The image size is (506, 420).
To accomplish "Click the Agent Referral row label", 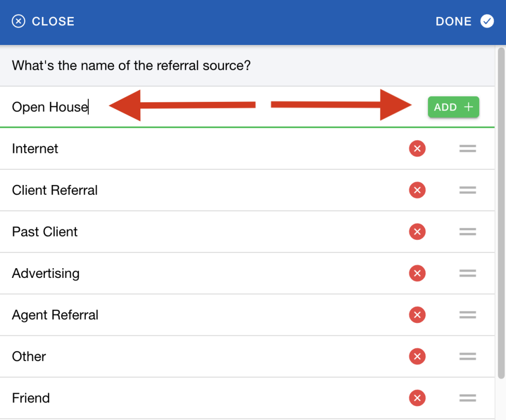I will click(x=55, y=315).
